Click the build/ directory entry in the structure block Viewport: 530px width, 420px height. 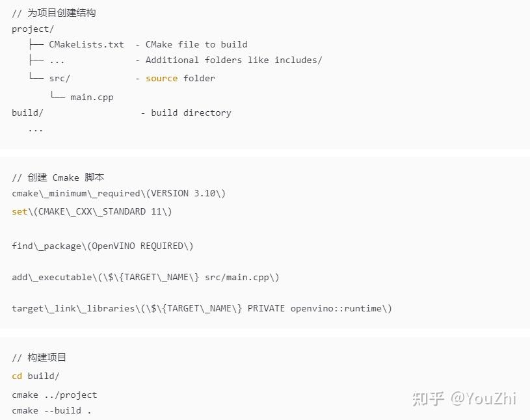tap(27, 112)
